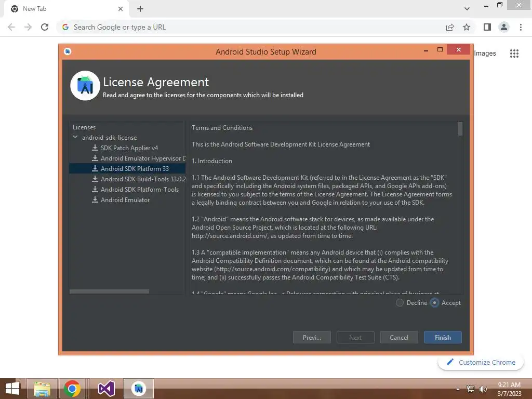Collapse the android-sdk-license tree node
Screen dimensions: 532x399
pyautogui.click(x=75, y=137)
